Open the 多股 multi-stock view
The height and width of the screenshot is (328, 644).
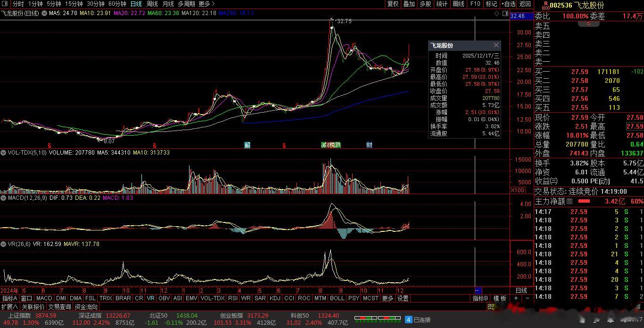click(425, 4)
